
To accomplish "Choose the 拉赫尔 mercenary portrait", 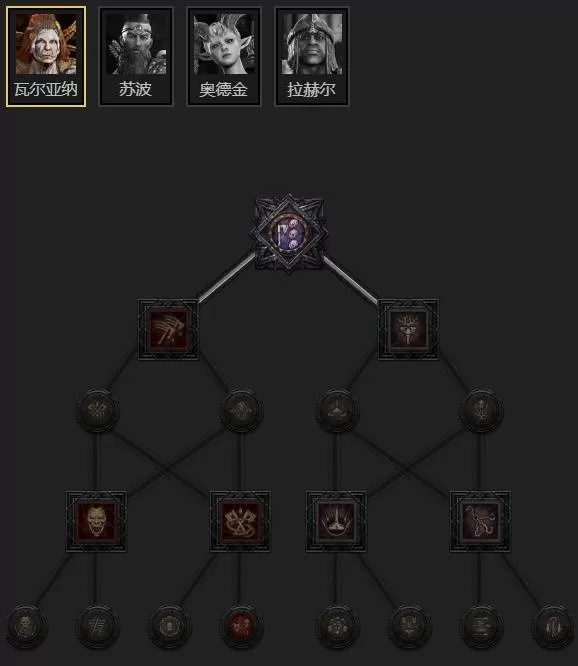I will tap(312, 56).
